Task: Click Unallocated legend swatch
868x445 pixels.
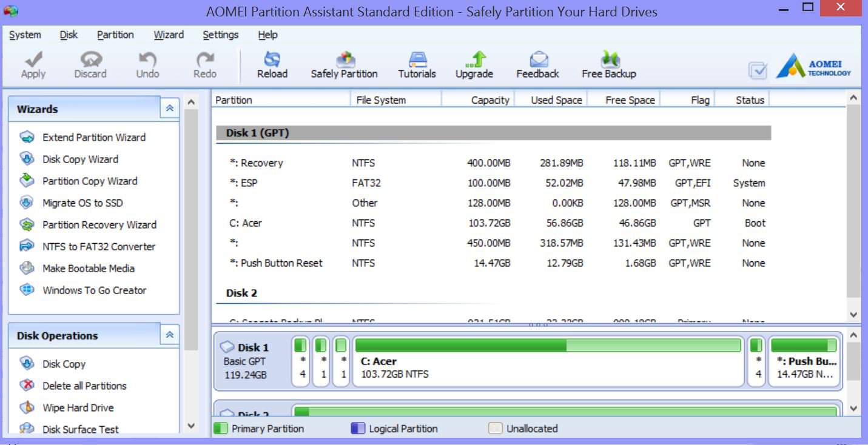Action: click(496, 429)
